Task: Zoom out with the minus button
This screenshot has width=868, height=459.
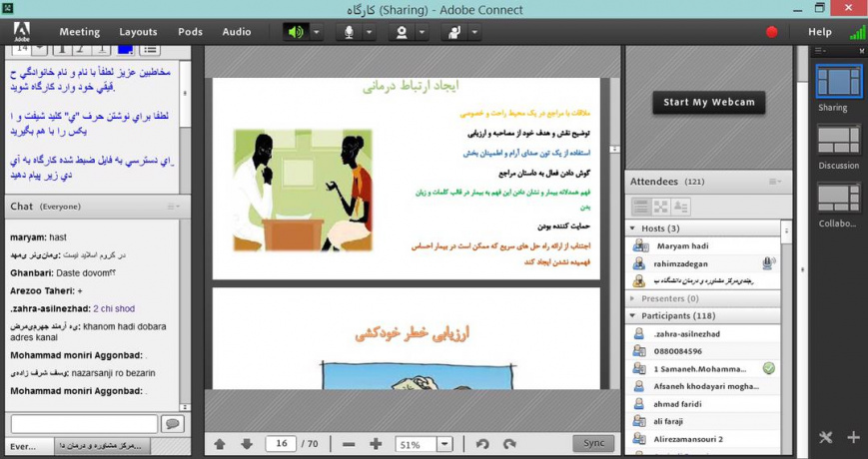Action: (x=349, y=443)
